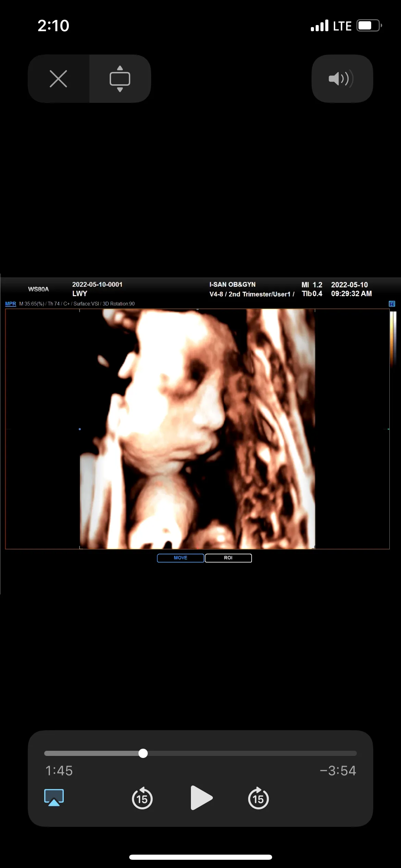The image size is (401, 868).
Task: Click the 2:10 clock in status bar
Action: click(53, 26)
